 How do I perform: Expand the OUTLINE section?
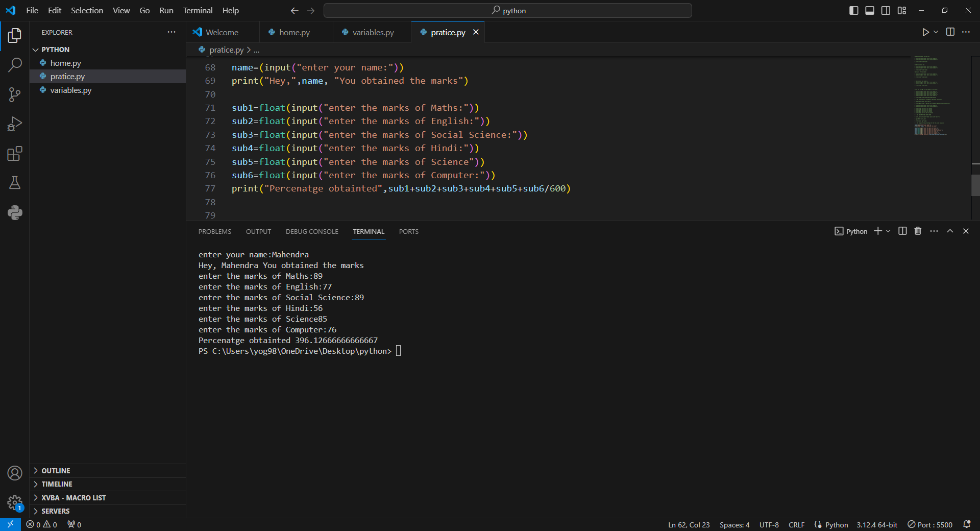pos(108,471)
